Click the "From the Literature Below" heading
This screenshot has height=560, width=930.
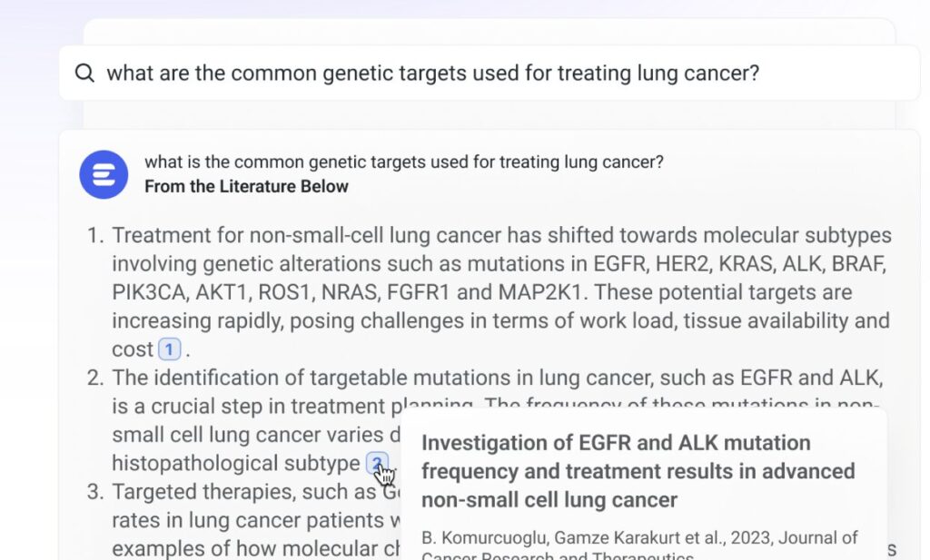point(246,187)
